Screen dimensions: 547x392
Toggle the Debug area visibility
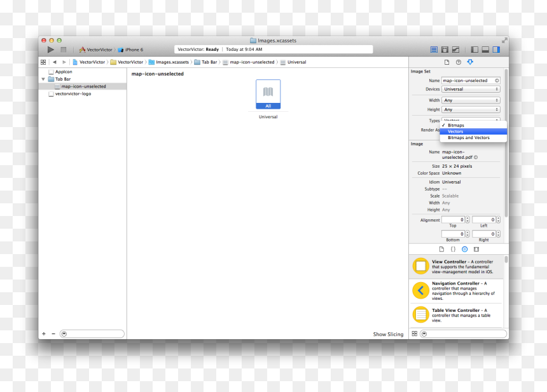coord(485,50)
